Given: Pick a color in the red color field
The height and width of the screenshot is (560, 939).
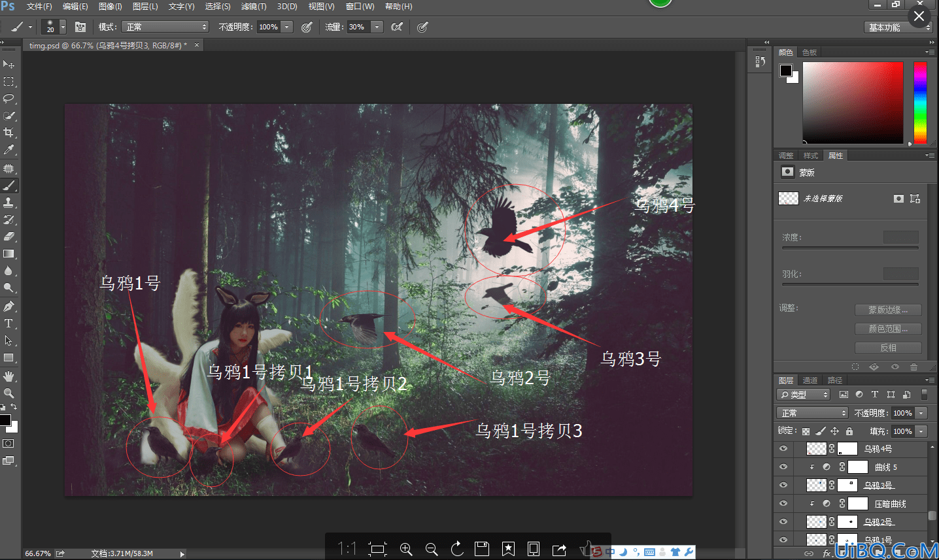Looking at the screenshot, I should point(853,103).
